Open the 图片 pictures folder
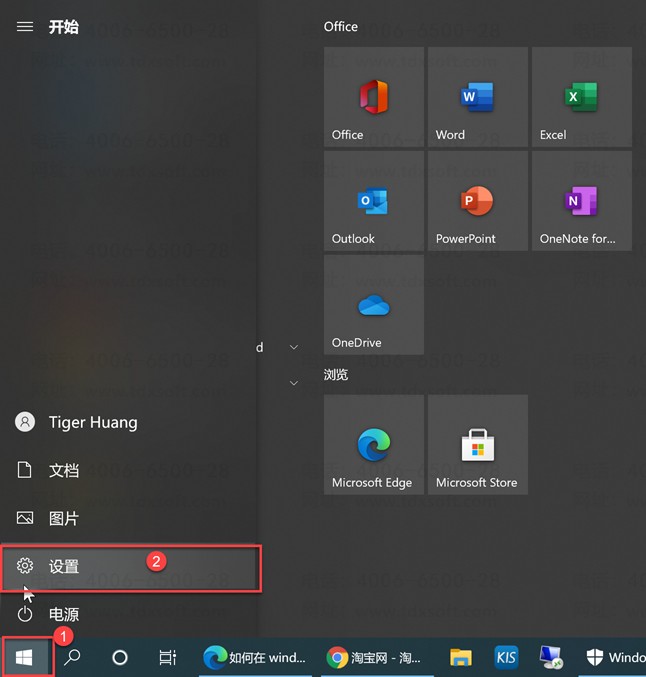The height and width of the screenshot is (677, 646). coord(130,518)
